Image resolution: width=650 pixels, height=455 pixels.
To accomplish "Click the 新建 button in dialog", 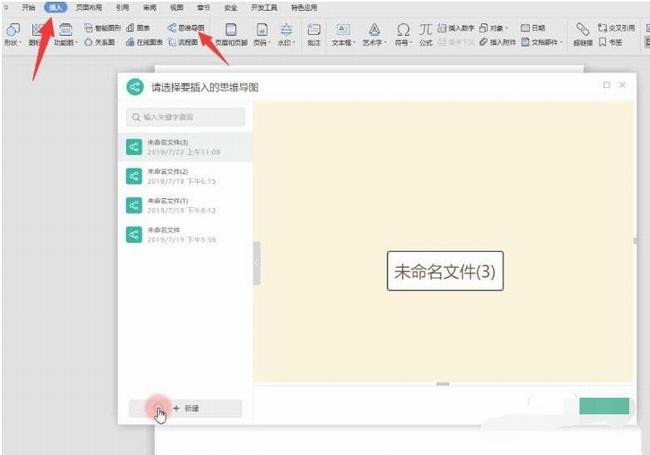I will pos(185,408).
